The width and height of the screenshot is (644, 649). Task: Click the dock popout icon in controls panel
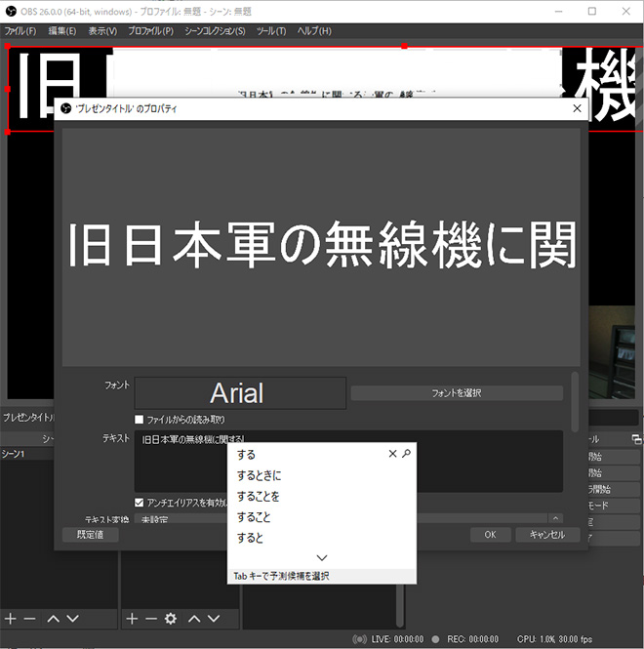click(637, 439)
